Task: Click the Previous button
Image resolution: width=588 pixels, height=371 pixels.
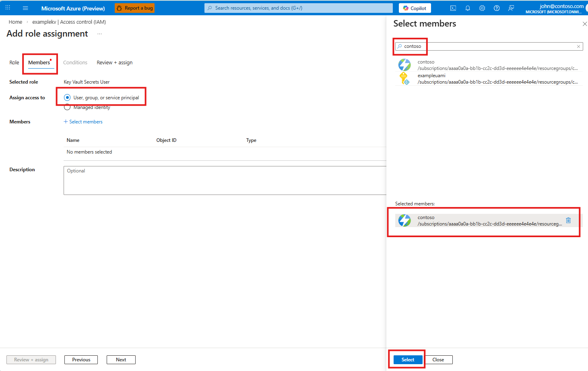Action: tap(81, 360)
